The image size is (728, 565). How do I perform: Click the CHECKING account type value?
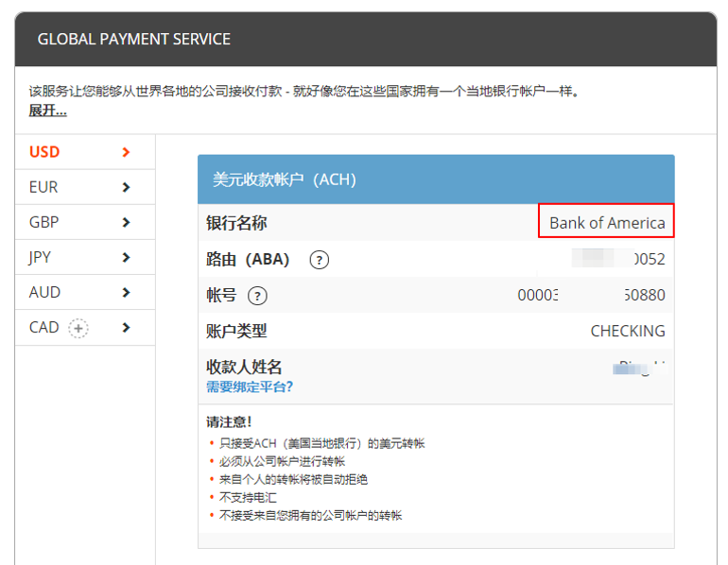click(627, 331)
